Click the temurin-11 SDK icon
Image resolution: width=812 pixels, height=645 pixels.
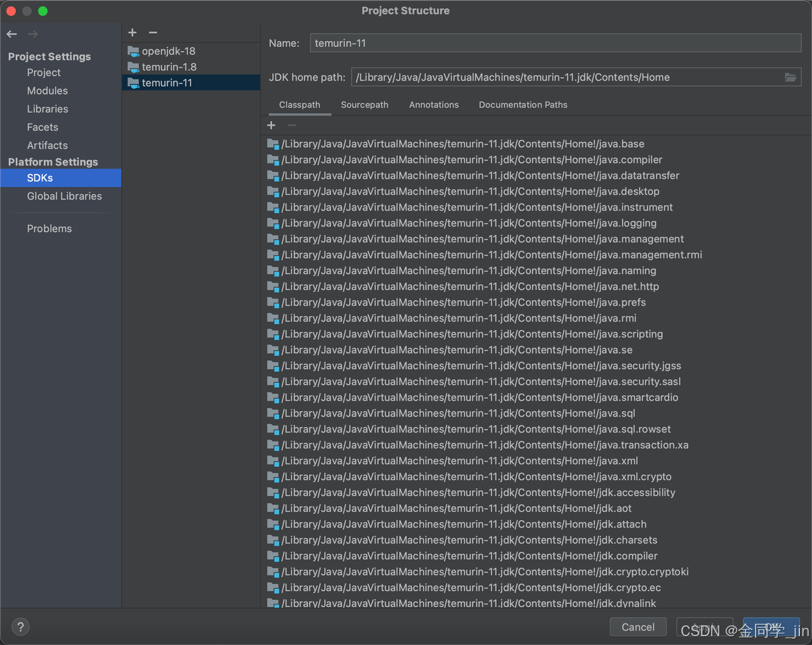133,83
